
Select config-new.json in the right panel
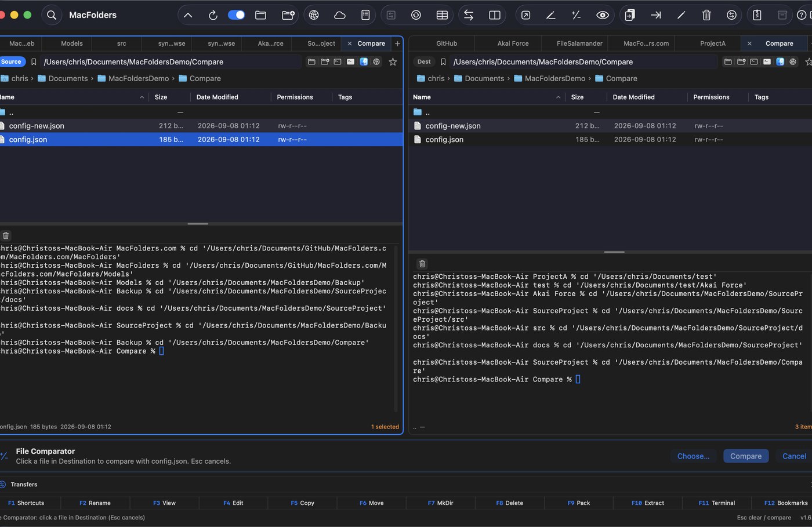point(610,126)
